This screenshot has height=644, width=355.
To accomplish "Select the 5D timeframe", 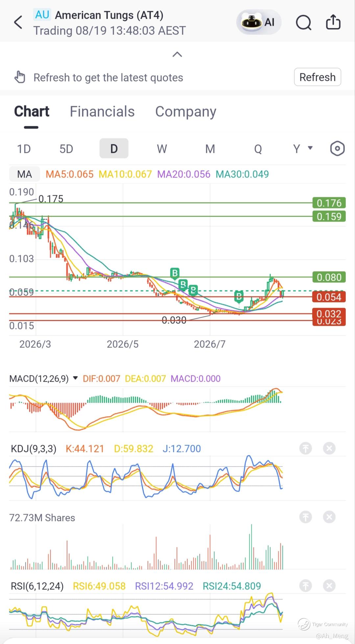I will point(66,149).
